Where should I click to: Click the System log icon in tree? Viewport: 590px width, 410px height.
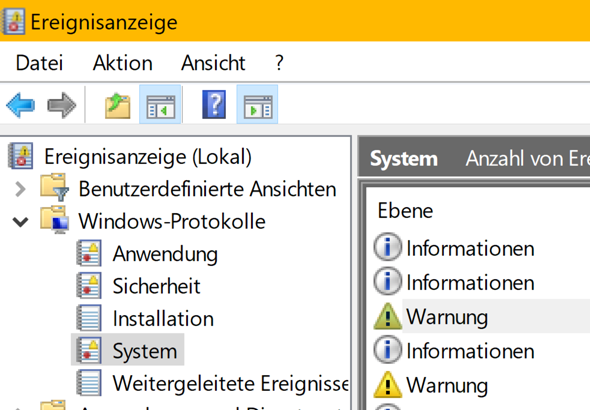coord(89,351)
